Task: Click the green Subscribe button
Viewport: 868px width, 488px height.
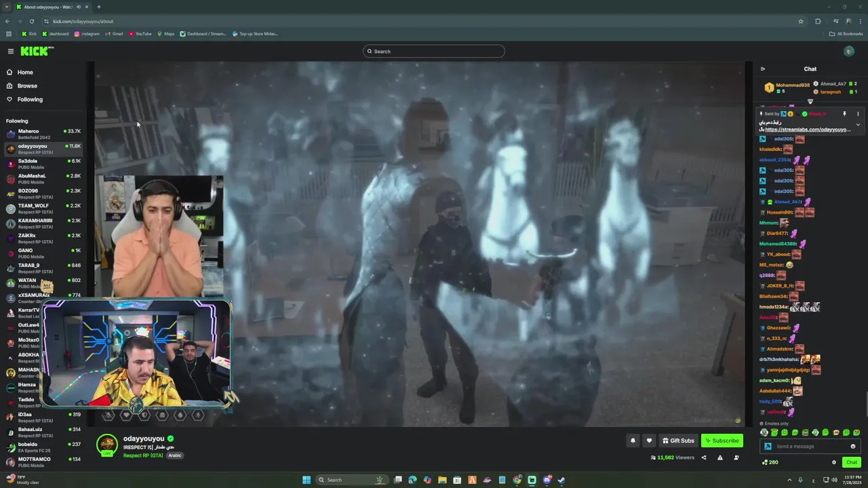Action: [722, 441]
